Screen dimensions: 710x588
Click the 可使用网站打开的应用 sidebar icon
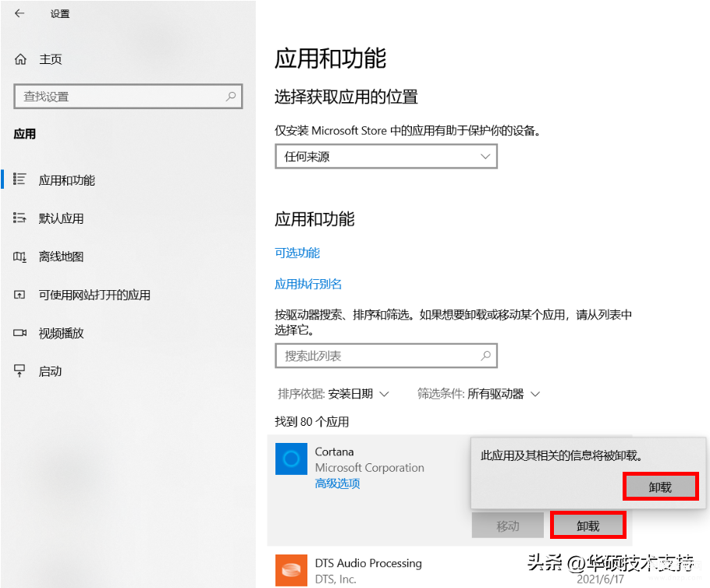[20, 295]
